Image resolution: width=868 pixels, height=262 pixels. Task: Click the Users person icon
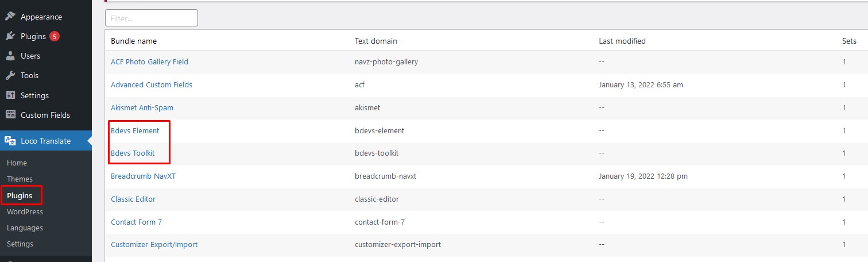coord(10,56)
